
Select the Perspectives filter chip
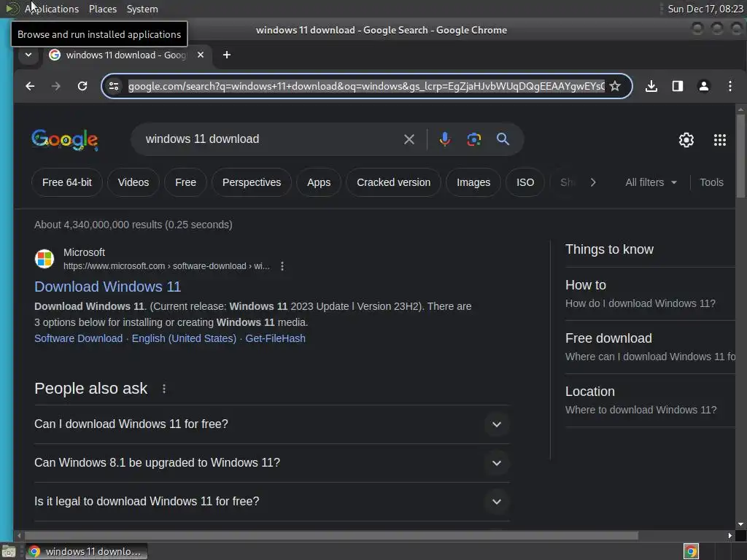tap(252, 182)
